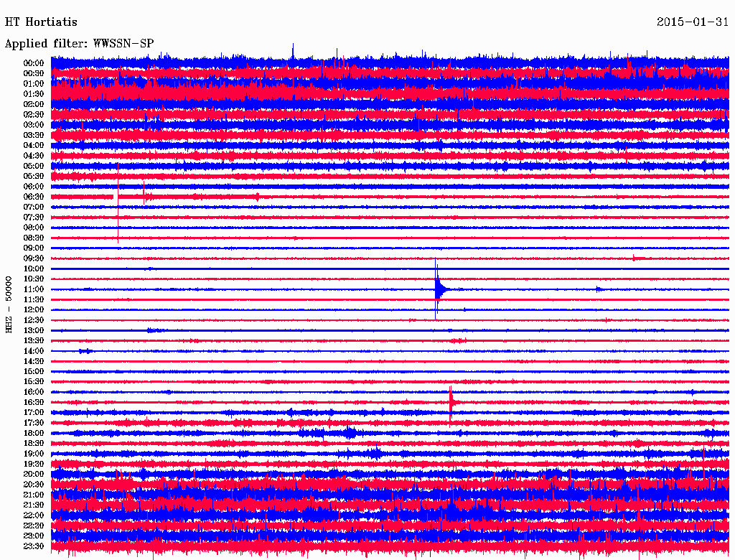Viewport: 735px width, 560px height.
Task: Select the 21:30 time label
Action: (34, 505)
